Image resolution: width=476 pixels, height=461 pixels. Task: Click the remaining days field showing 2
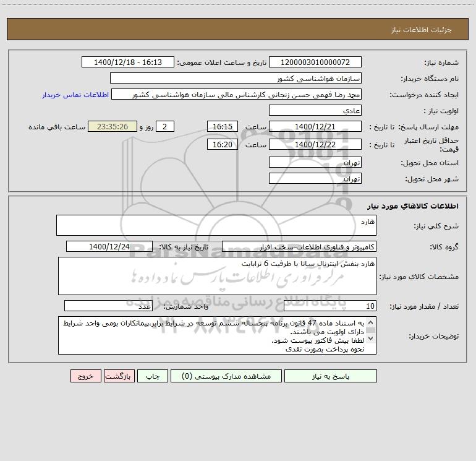coord(165,126)
